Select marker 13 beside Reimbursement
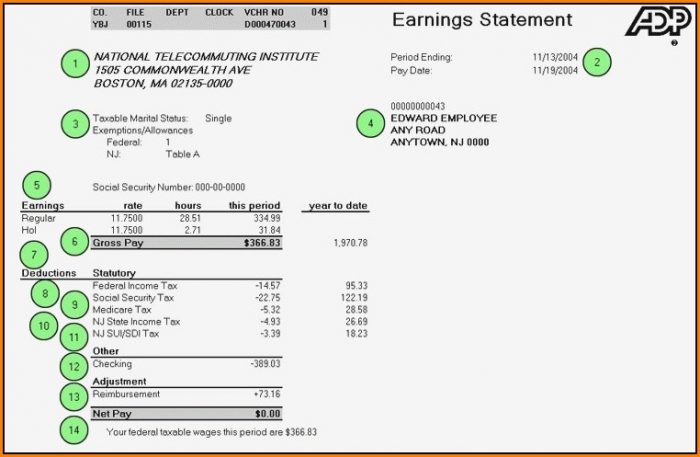Screen dimensions: 700x457 pos(73,396)
